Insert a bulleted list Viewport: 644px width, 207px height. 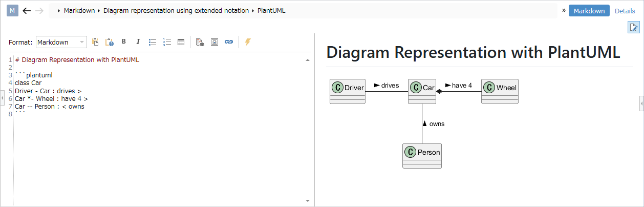(152, 42)
